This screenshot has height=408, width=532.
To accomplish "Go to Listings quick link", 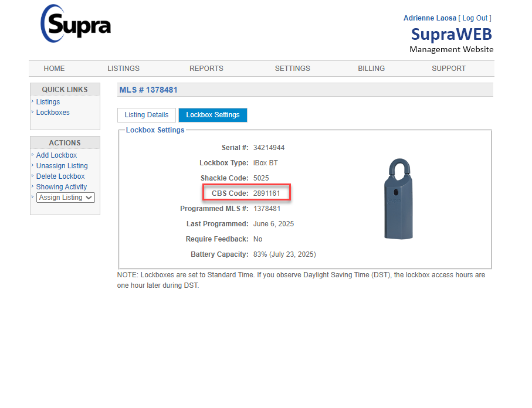I will pos(48,102).
